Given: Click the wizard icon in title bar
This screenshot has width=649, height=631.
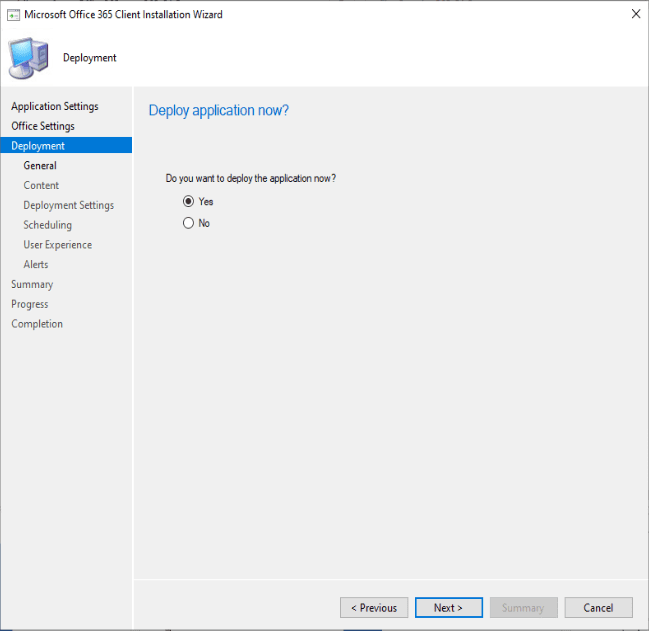Looking at the screenshot, I should pyautogui.click(x=14, y=15).
